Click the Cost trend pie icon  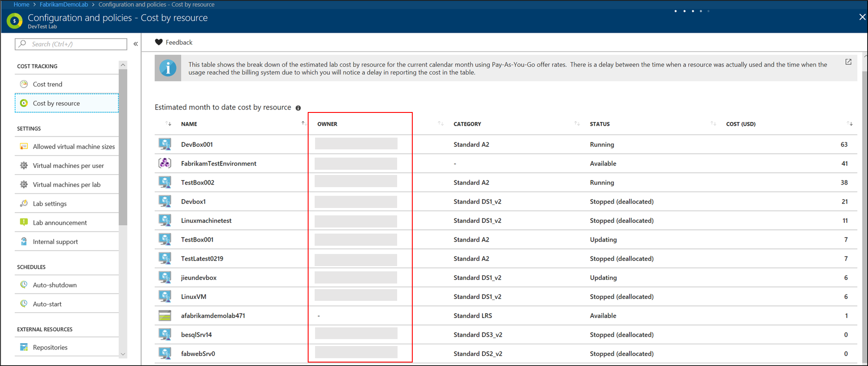point(24,84)
